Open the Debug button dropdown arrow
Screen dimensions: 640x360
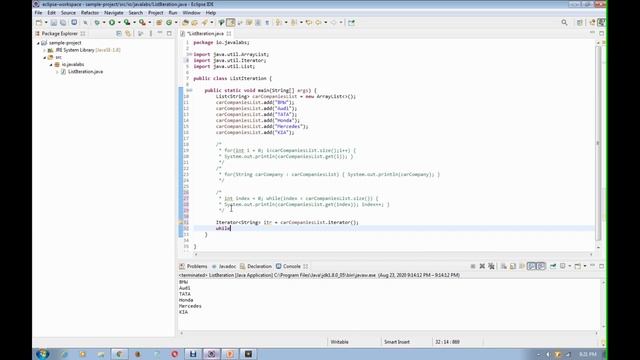pos(104,22)
